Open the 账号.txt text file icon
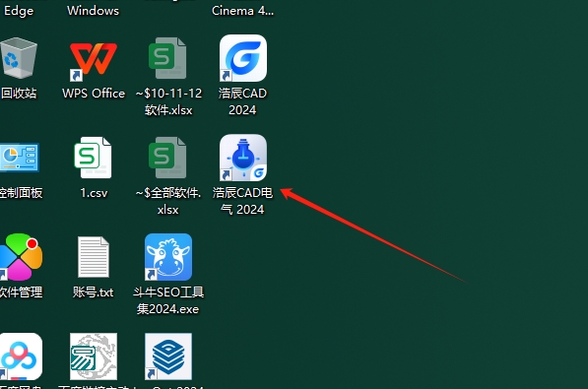This screenshot has width=588, height=389. coord(94,257)
